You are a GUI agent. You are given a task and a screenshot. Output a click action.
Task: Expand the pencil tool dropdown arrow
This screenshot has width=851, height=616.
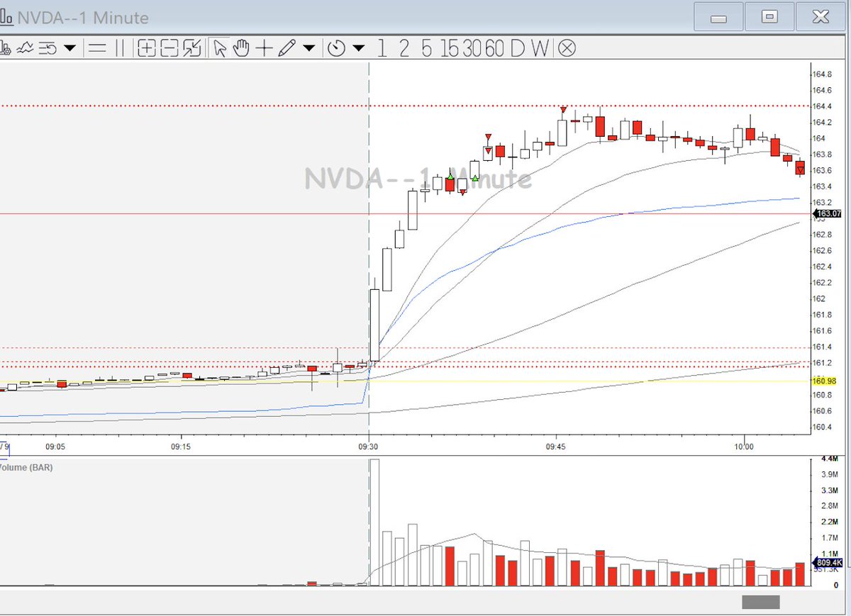[309, 48]
